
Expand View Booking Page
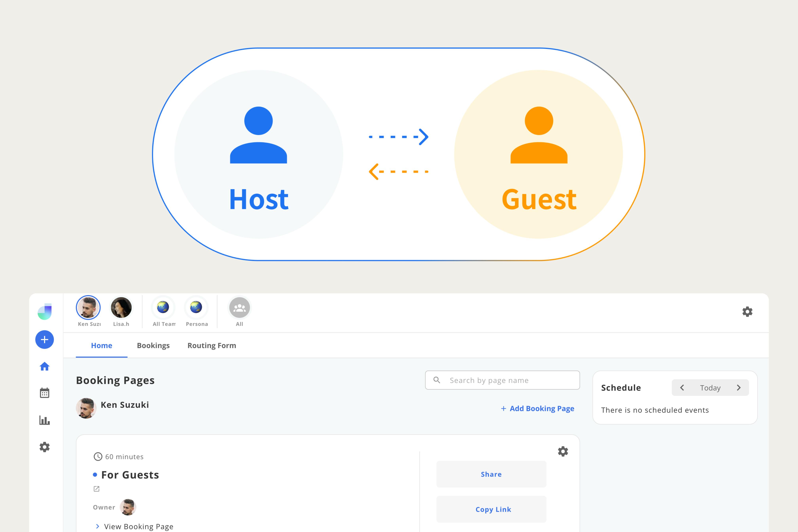click(x=135, y=526)
